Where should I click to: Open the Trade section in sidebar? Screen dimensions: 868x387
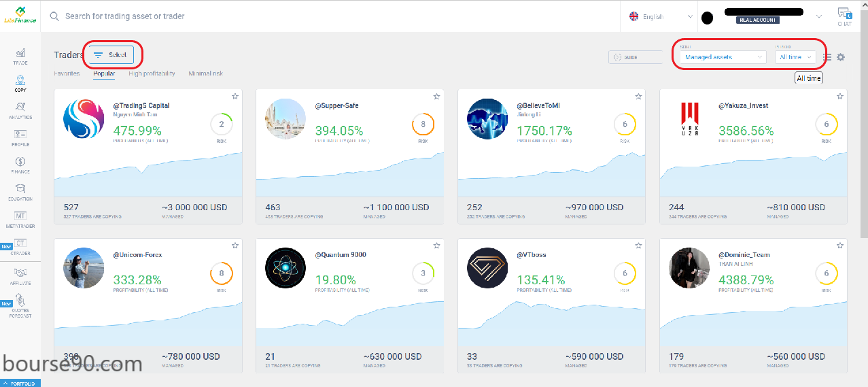click(20, 56)
